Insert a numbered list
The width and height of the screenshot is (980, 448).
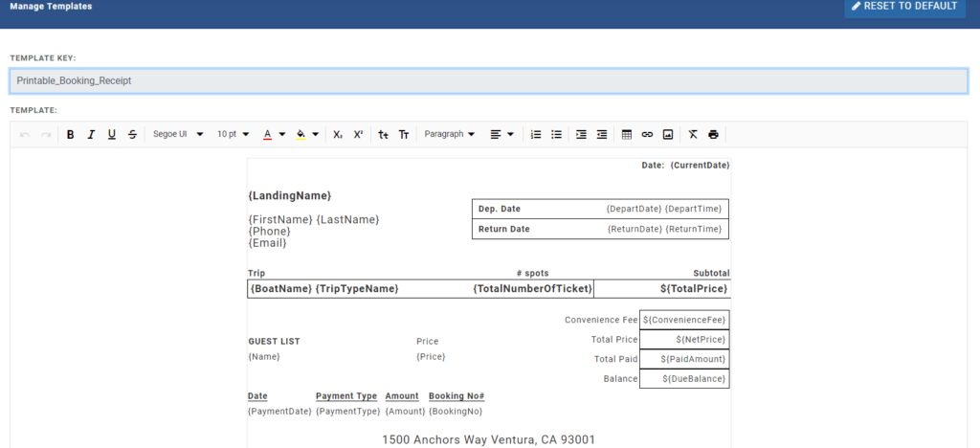(536, 134)
